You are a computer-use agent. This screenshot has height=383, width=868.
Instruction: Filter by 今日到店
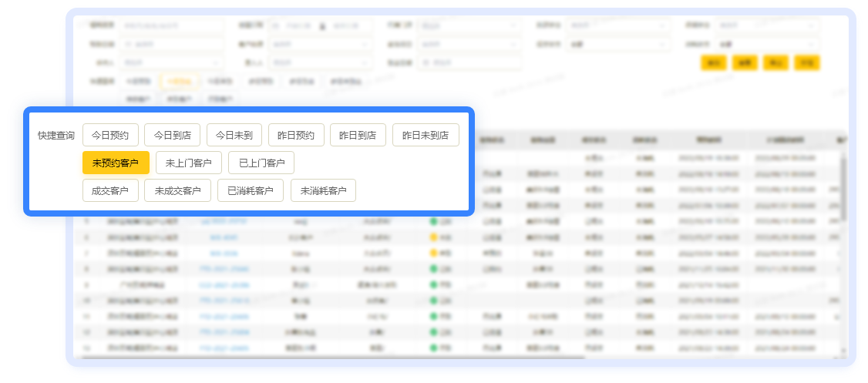tap(172, 135)
